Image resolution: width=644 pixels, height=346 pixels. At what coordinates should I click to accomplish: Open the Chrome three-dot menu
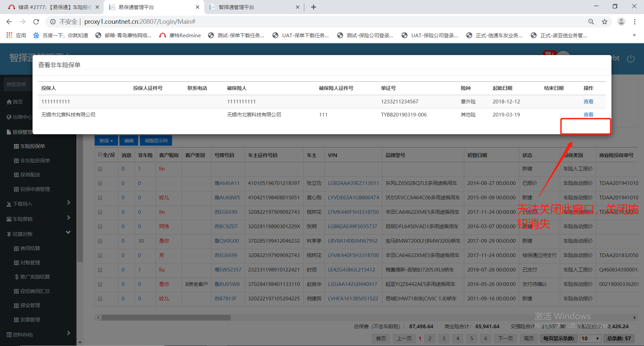pos(635,22)
